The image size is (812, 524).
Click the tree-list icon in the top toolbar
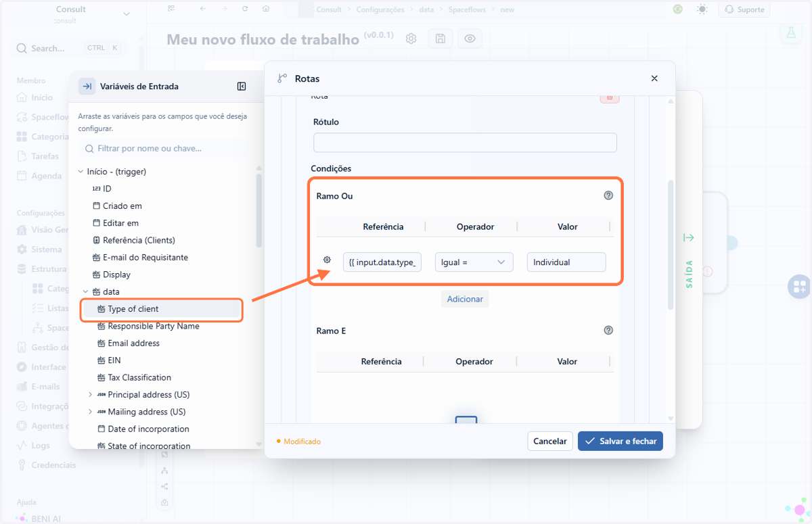[171, 9]
